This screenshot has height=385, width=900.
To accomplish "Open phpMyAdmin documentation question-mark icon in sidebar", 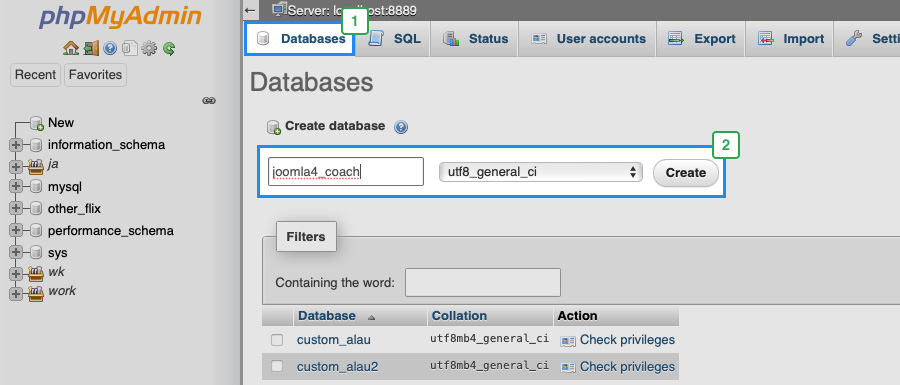I will point(110,49).
